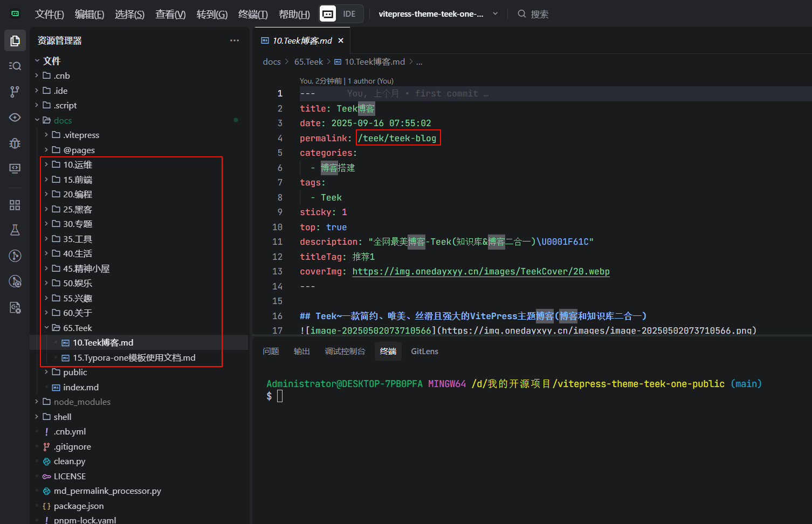The width and height of the screenshot is (812, 524).
Task: Open the Testing flask icon
Action: (x=15, y=230)
